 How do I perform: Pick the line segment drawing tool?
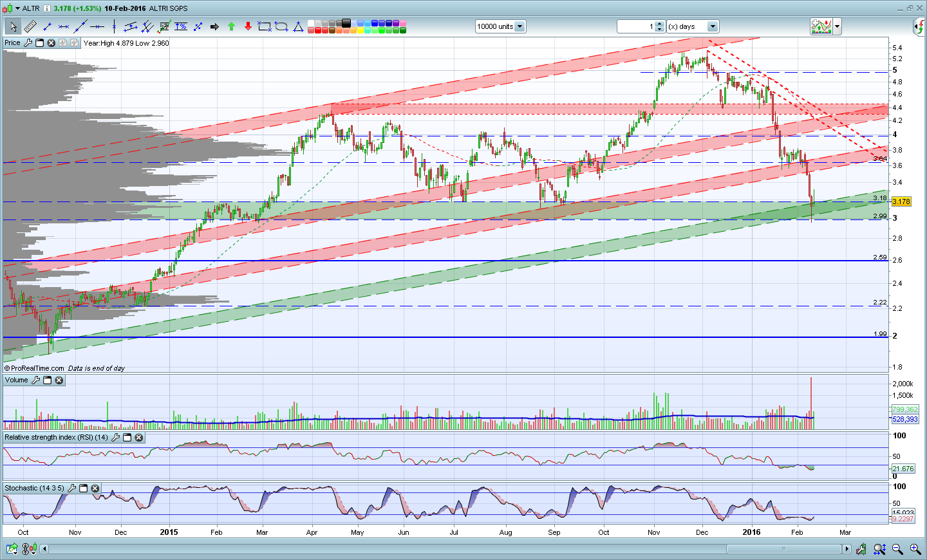coord(47,26)
